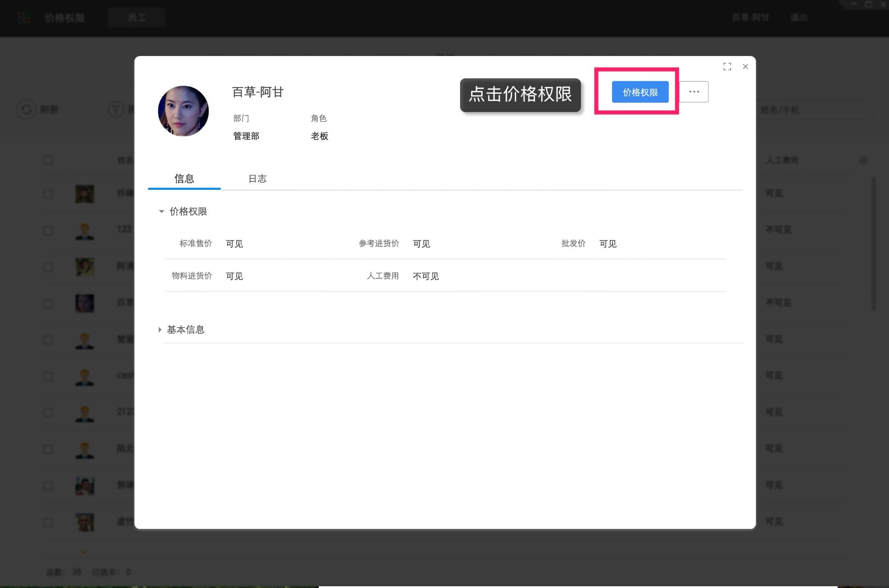Select the 信息 tab
The width and height of the screenshot is (889, 588).
(184, 179)
